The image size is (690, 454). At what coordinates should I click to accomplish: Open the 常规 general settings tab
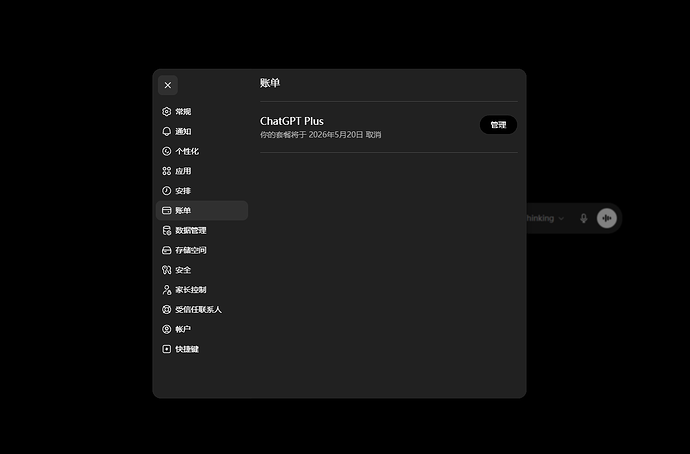[x=202, y=112]
